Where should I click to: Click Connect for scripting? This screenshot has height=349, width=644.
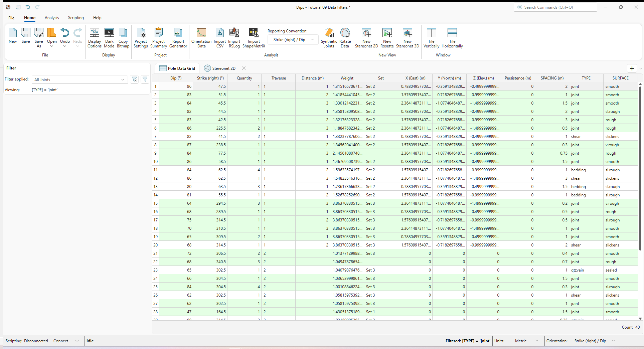(61, 341)
